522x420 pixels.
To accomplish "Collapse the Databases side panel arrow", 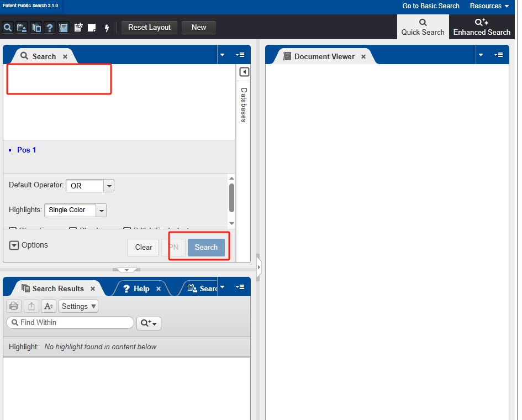I will [x=244, y=72].
